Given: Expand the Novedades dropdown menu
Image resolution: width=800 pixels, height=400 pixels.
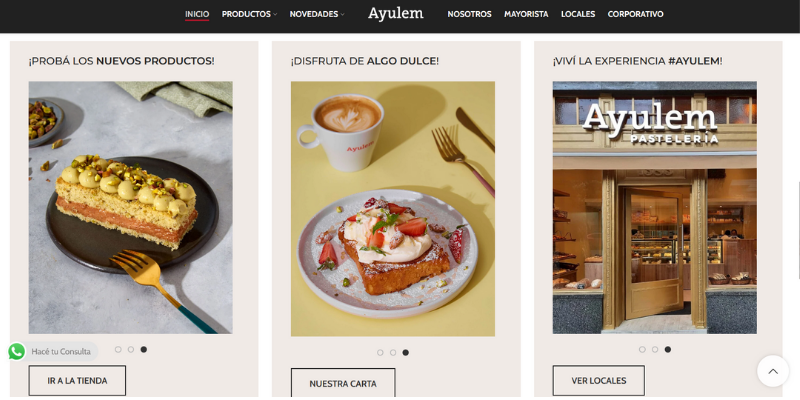Looking at the screenshot, I should pyautogui.click(x=317, y=14).
